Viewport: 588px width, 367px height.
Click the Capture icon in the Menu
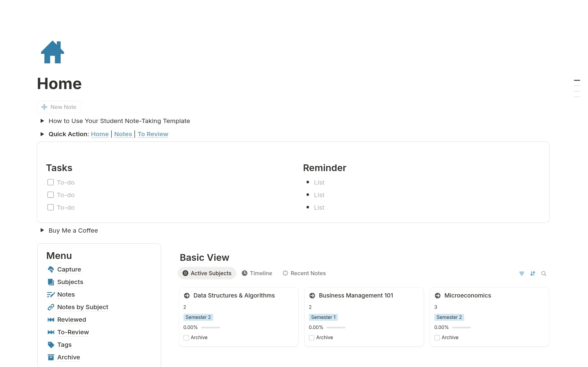[x=51, y=269]
